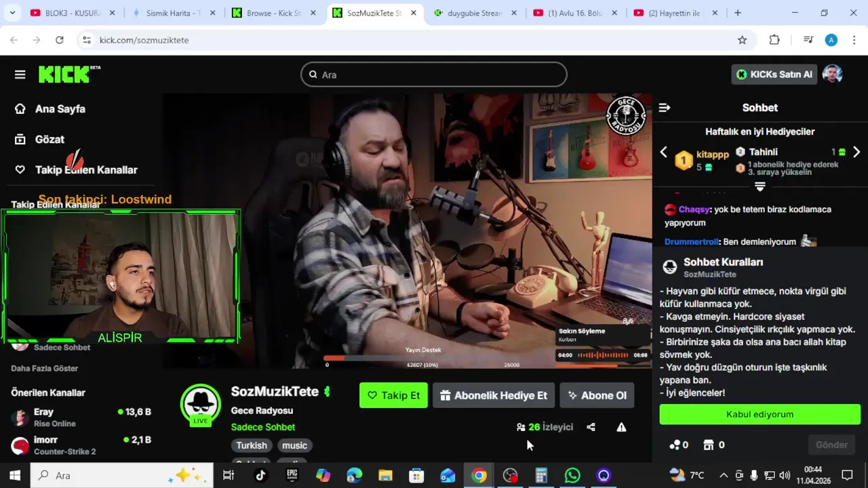This screenshot has height=488, width=868.
Task: Open Task View on the taskbar
Action: click(x=229, y=475)
